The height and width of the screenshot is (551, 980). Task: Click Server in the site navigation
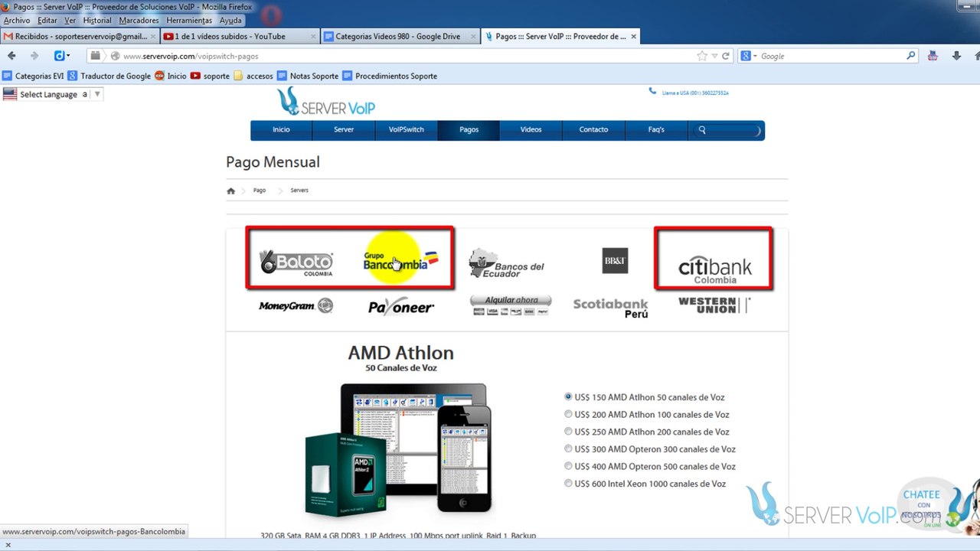(x=344, y=130)
